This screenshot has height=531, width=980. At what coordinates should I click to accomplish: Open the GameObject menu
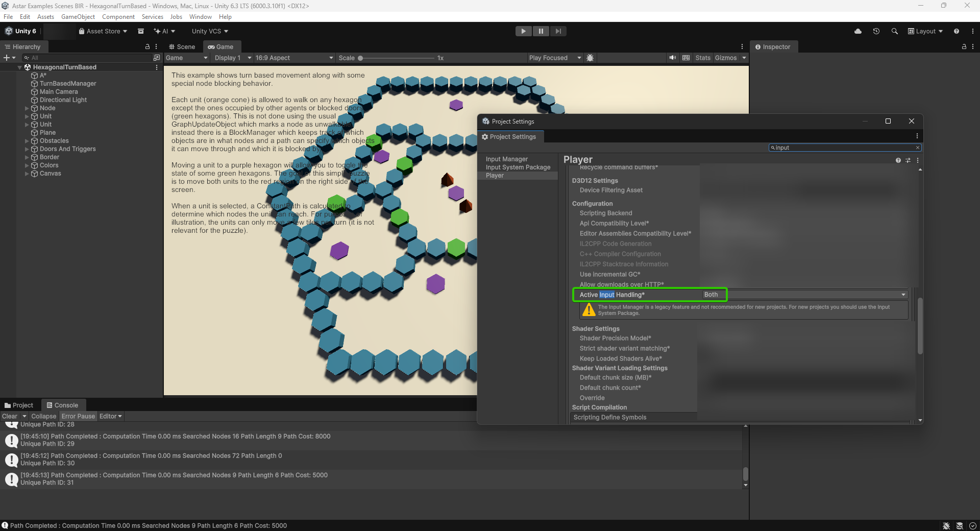tap(78, 17)
